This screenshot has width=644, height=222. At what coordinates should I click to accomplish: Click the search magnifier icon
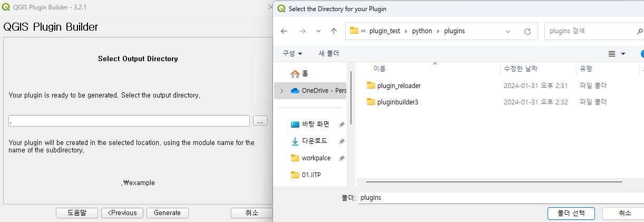point(640,31)
